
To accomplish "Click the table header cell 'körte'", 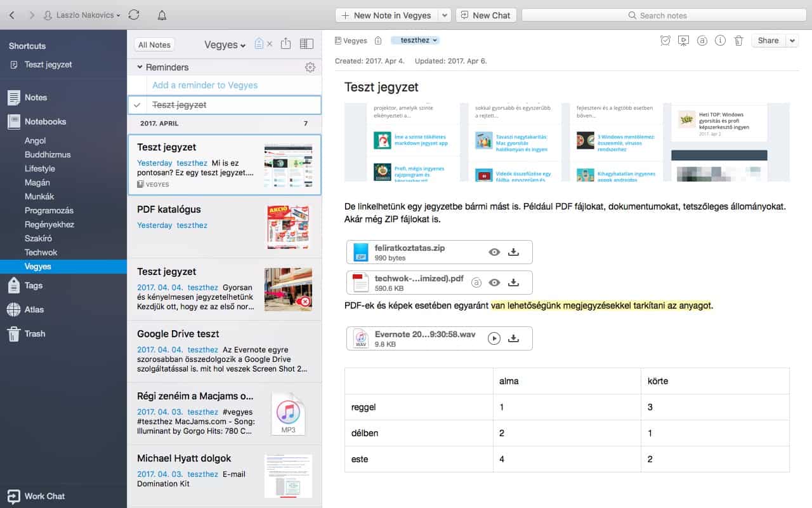I will 715,381.
